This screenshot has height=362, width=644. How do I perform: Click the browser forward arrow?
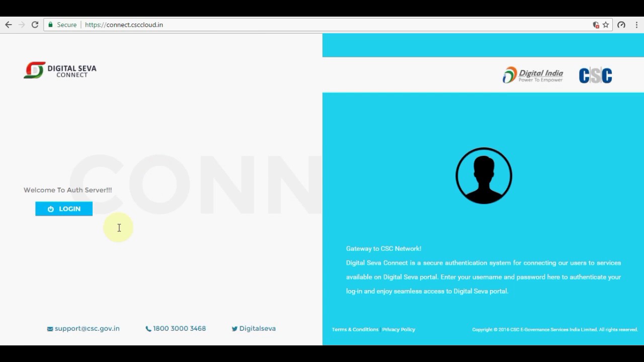point(22,25)
